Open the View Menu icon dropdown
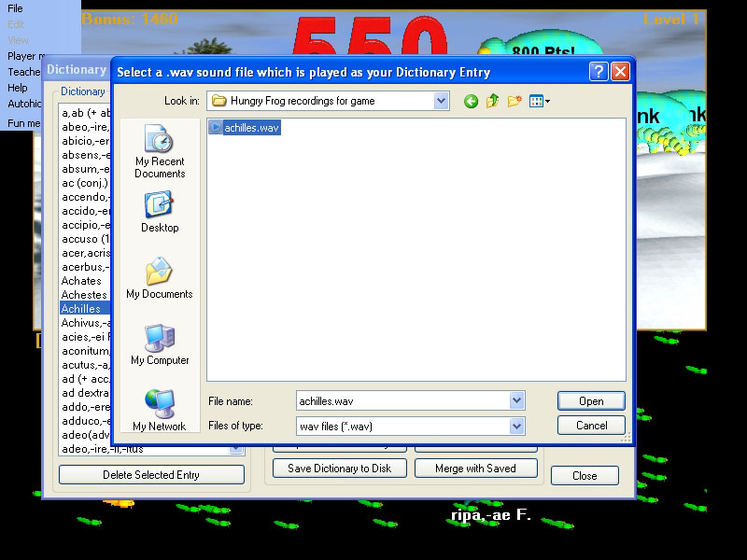Viewport: 747px width, 560px height. coord(540,101)
